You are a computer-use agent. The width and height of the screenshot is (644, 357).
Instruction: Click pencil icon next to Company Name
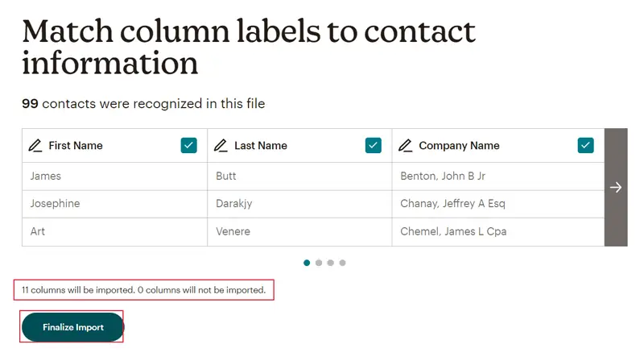(406, 146)
